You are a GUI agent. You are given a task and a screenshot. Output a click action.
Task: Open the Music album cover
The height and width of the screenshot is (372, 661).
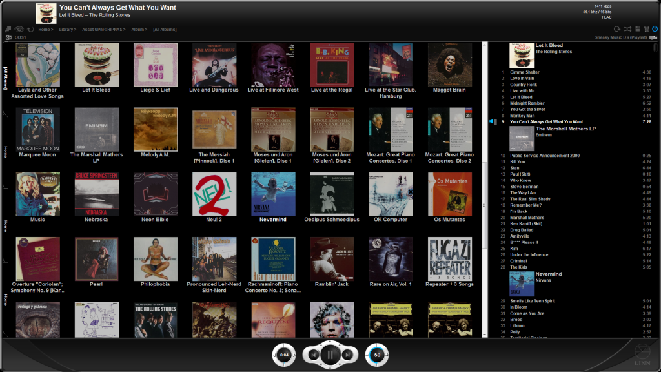(38, 194)
